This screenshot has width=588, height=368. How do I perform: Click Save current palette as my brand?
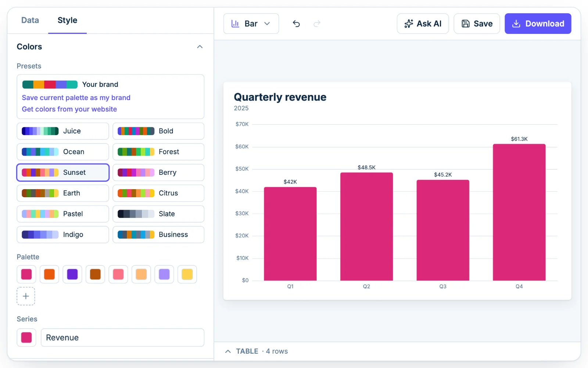click(76, 98)
